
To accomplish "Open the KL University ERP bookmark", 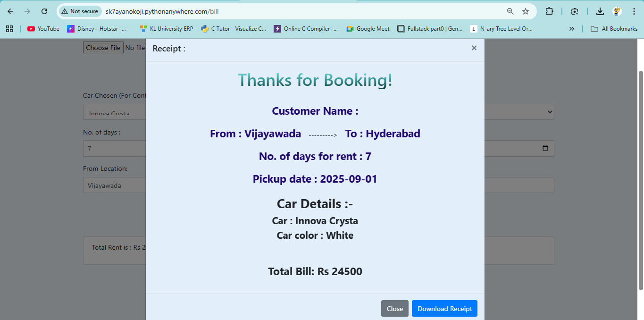I will [x=167, y=29].
